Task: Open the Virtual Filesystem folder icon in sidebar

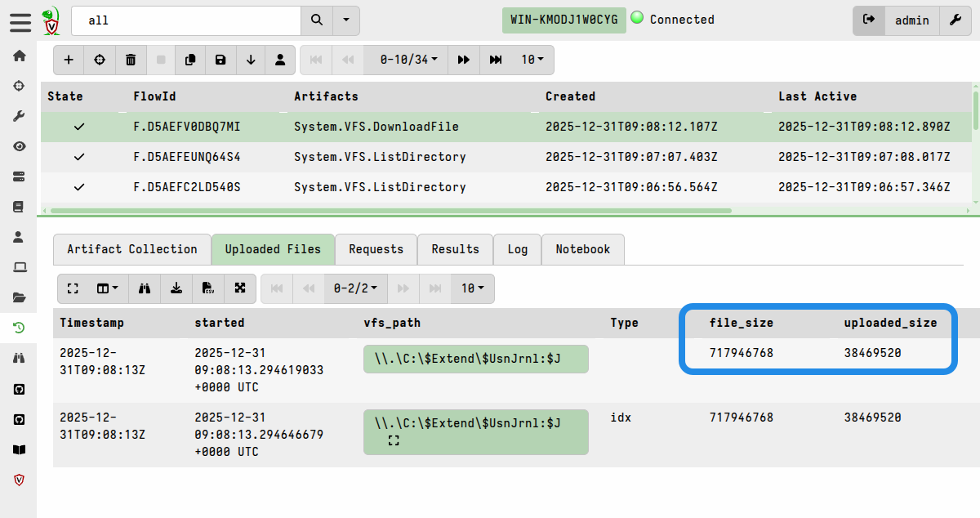Action: 19,297
